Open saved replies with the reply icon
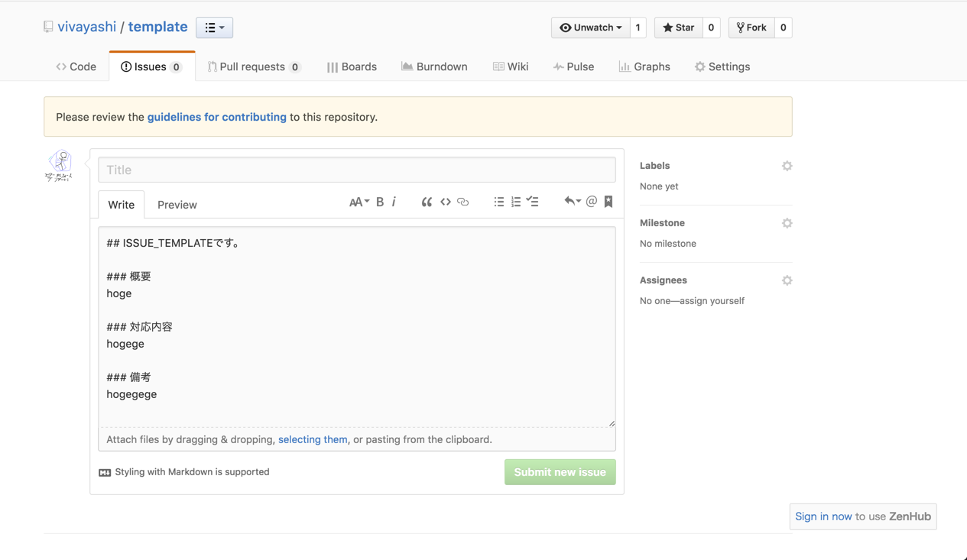The height and width of the screenshot is (560, 967). pos(572,201)
